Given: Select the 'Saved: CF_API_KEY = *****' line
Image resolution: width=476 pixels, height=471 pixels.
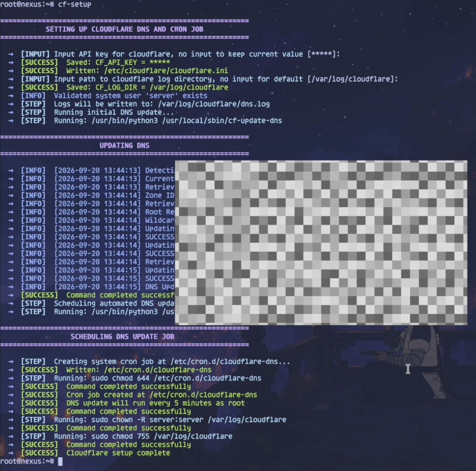Looking at the screenshot, I should 89,63.
